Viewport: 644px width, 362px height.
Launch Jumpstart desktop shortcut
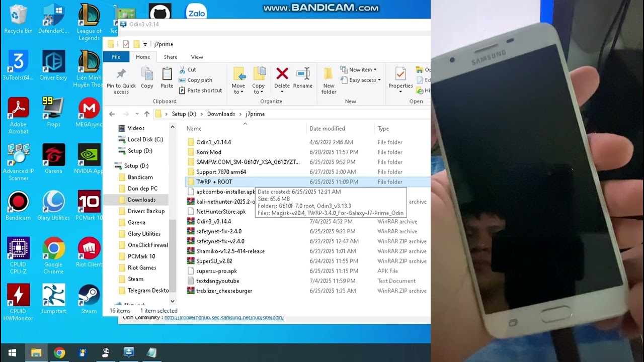point(54,299)
